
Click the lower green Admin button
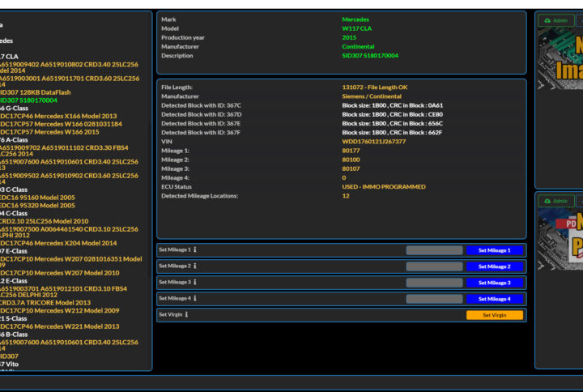click(x=555, y=201)
